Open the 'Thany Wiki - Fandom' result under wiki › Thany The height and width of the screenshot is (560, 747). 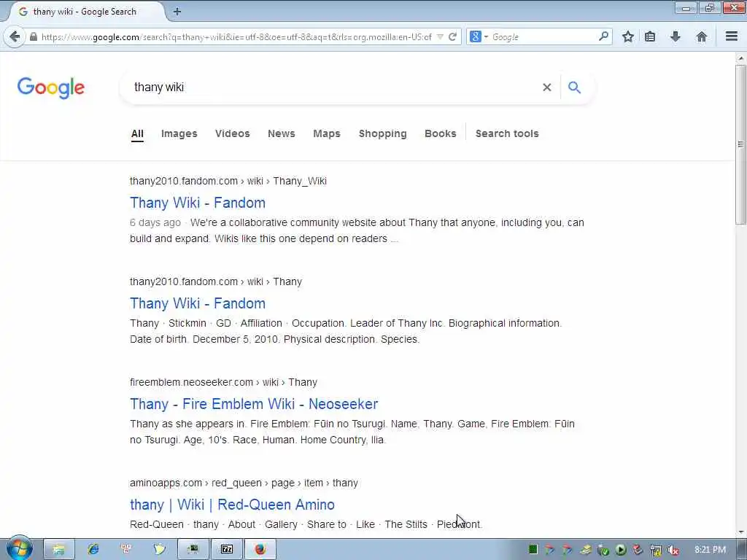(198, 303)
